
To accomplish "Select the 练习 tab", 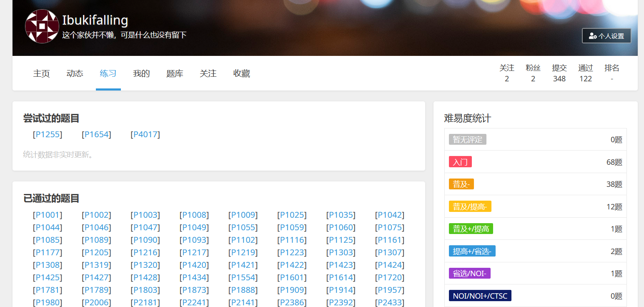I will (108, 73).
